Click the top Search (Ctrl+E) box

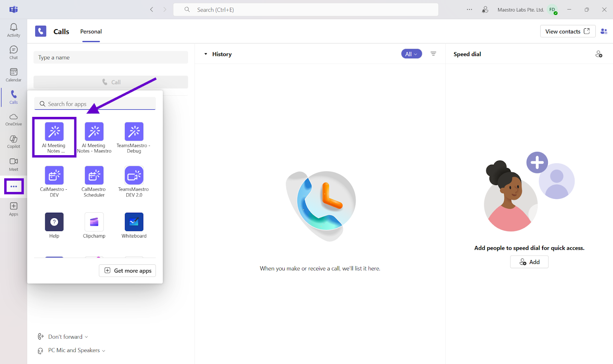pos(306,10)
